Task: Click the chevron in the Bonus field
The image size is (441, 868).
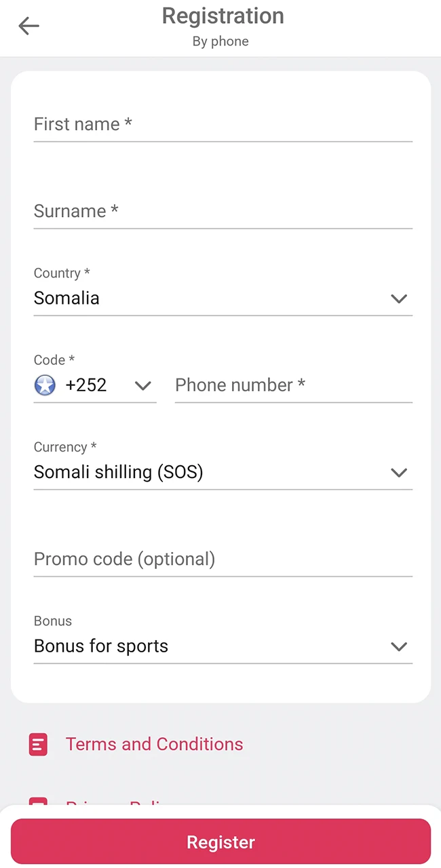Action: tap(398, 646)
